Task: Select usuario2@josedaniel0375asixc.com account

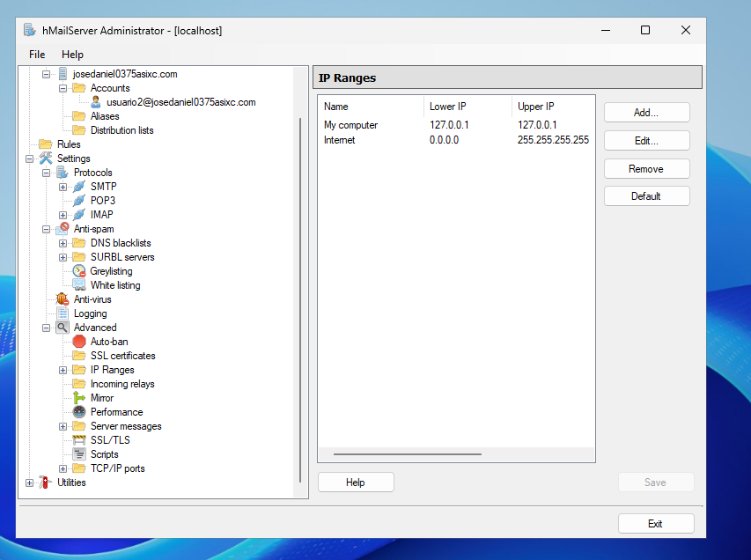Action: click(x=181, y=102)
